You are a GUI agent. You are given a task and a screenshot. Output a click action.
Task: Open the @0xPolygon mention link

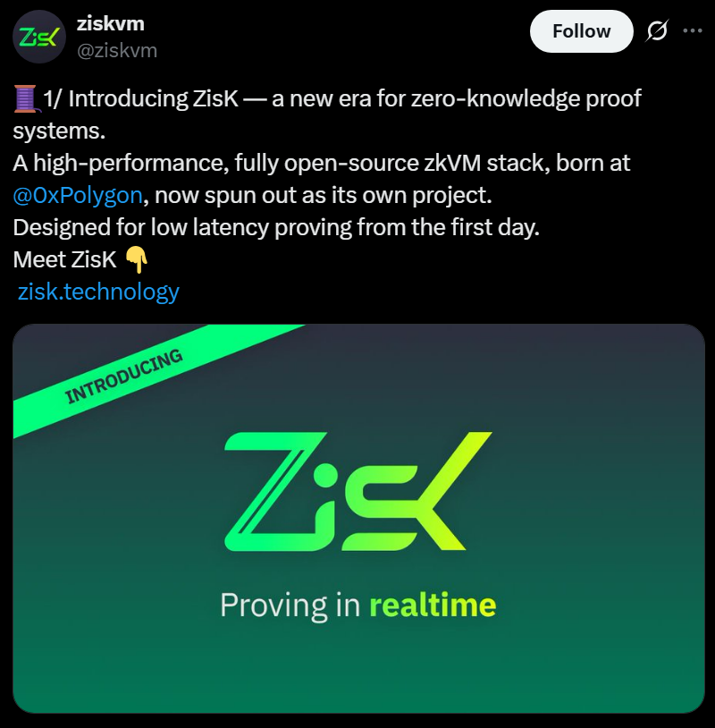click(x=78, y=195)
